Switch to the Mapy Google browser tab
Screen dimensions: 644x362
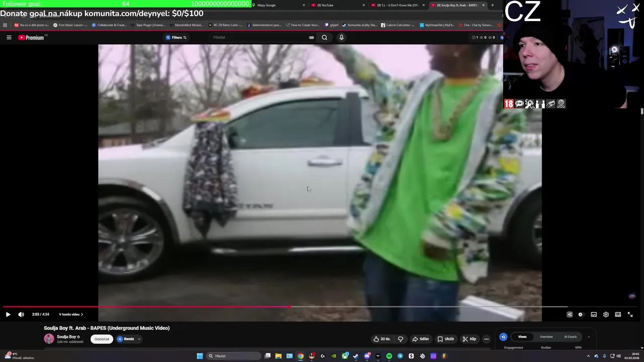point(278,5)
